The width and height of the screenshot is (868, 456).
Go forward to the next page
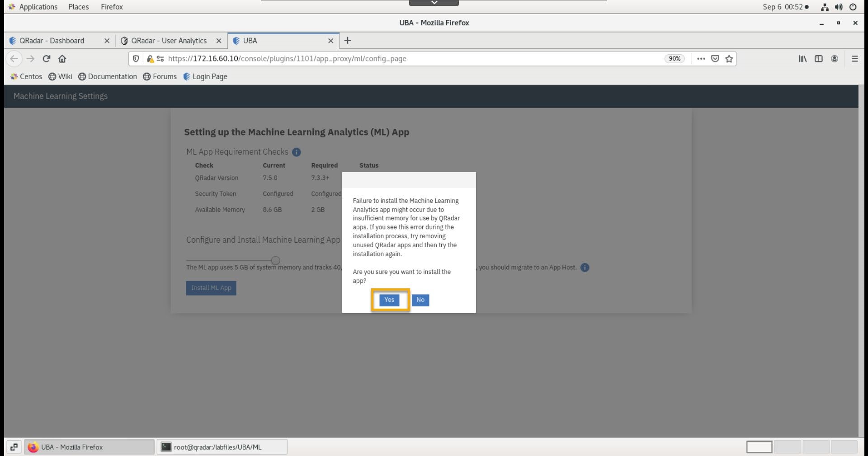click(30, 59)
